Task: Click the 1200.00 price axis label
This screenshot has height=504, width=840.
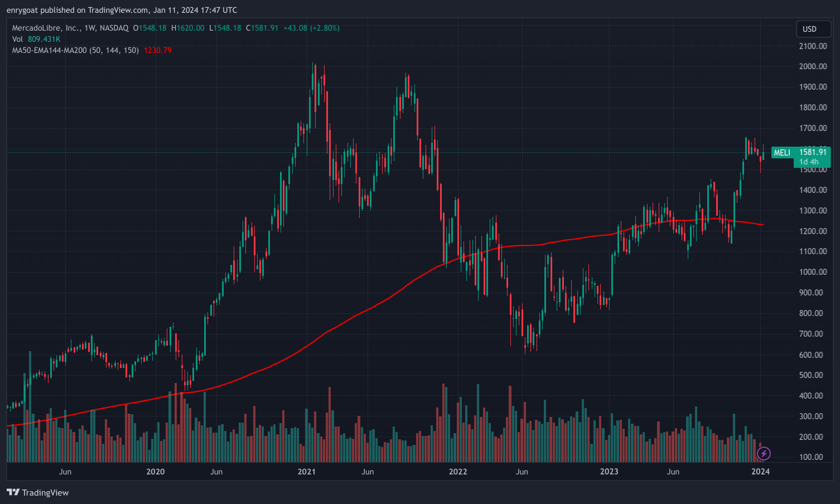Action: [x=813, y=231]
